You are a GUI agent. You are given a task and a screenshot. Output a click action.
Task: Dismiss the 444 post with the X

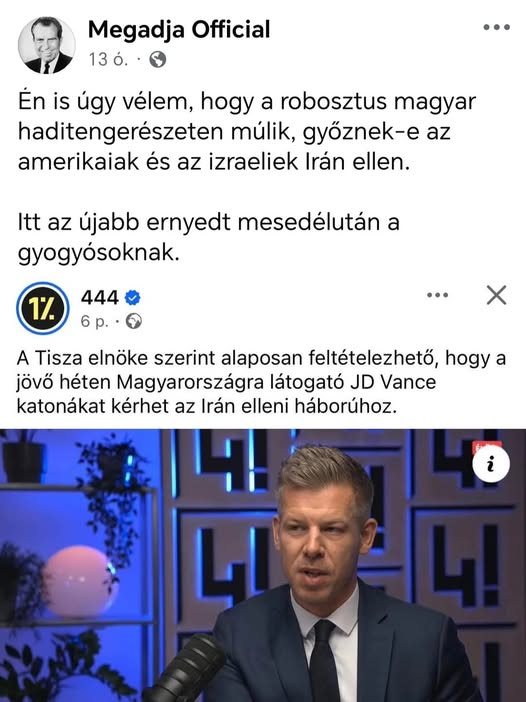[x=496, y=295]
